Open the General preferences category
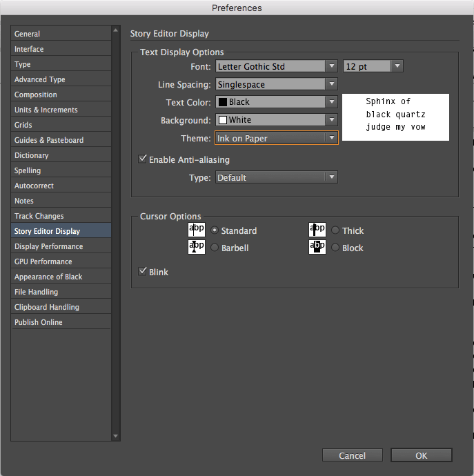Viewport: 474px width, 476px height. [x=61, y=34]
